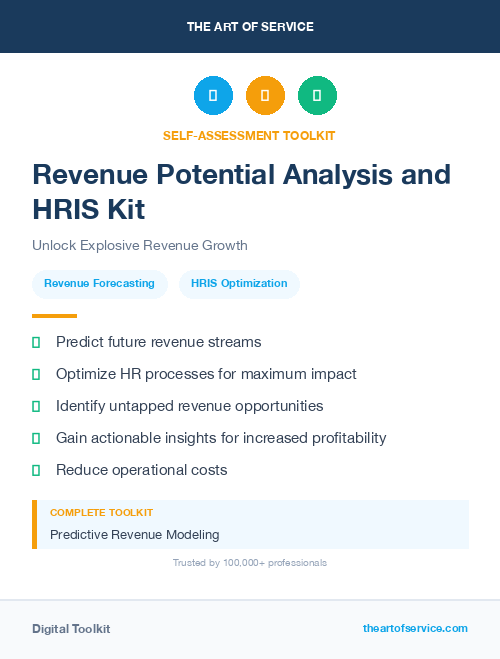500x659 pixels.
Task: Click the Digital Toolkit footer label
Action: click(71, 629)
